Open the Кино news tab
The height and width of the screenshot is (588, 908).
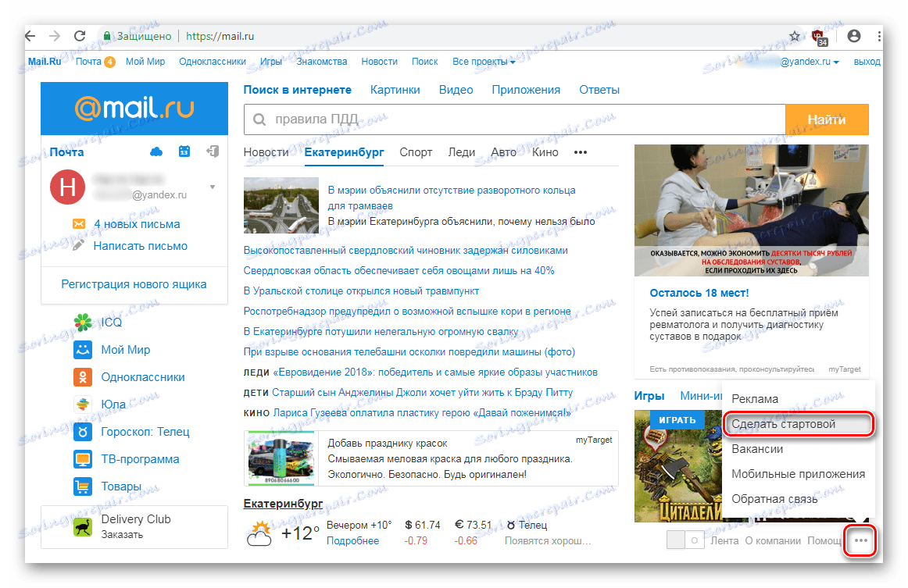point(545,152)
